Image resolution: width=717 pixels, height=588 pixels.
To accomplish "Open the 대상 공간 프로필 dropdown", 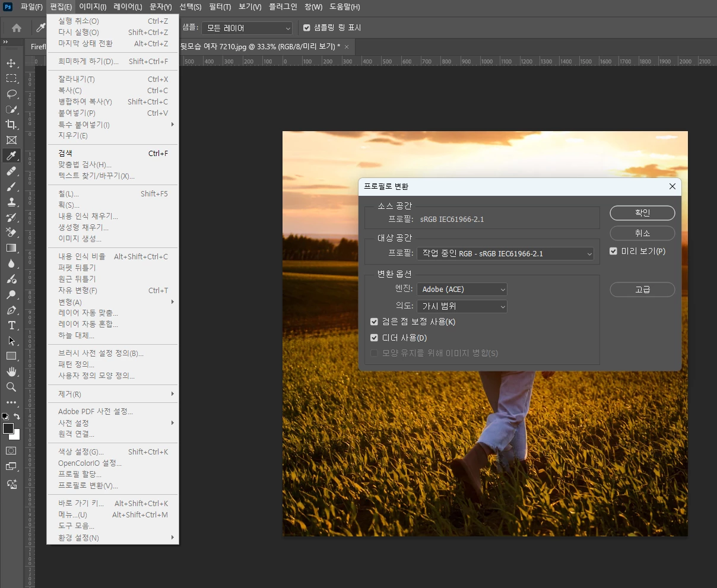I will [x=506, y=253].
